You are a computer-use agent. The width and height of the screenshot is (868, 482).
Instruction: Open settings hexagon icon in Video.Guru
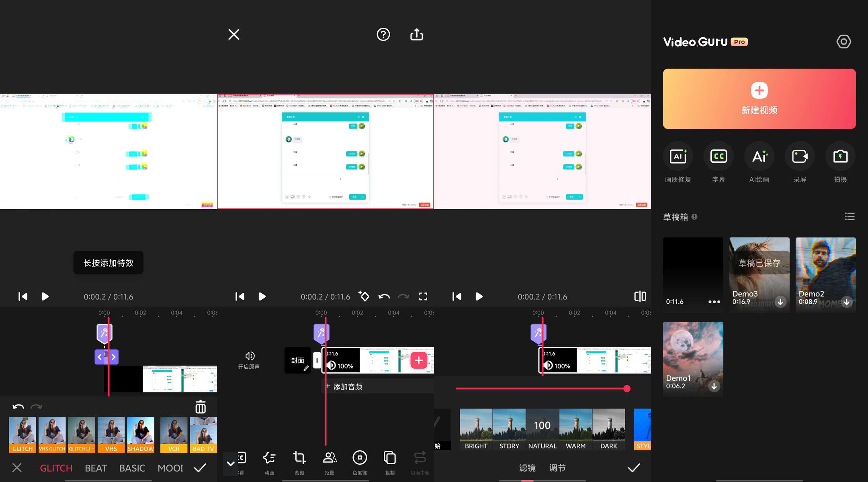pyautogui.click(x=843, y=42)
